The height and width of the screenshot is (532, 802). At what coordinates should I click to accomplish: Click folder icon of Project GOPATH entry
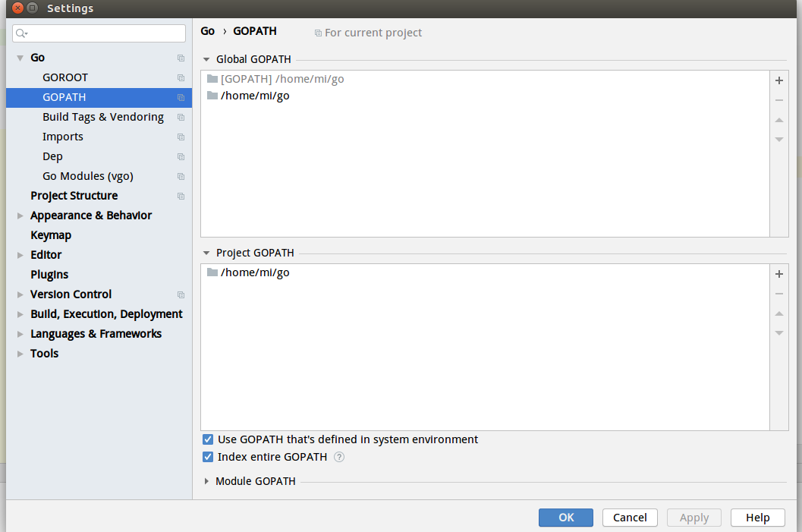click(x=212, y=272)
